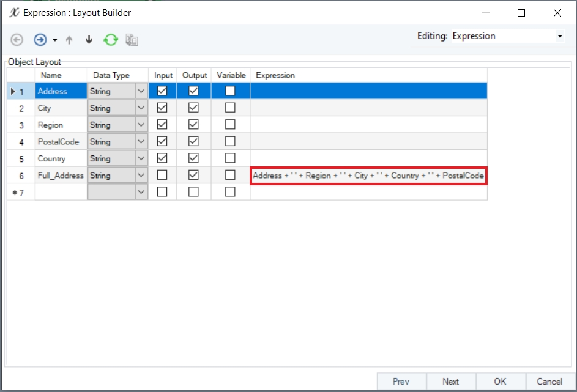Viewport: 577px width, 392px height.
Task: Open the Data Type dropdown for PostalCode
Action: tap(141, 142)
